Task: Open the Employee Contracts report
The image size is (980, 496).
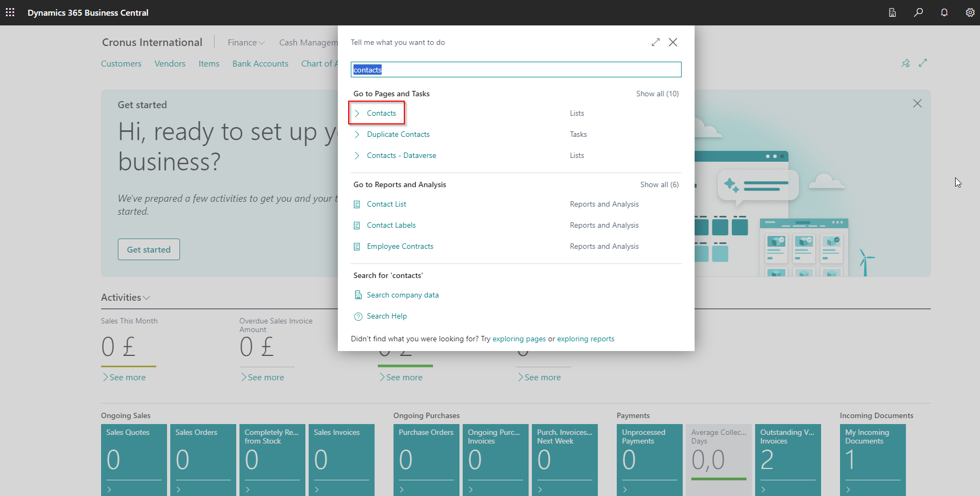Action: point(400,246)
